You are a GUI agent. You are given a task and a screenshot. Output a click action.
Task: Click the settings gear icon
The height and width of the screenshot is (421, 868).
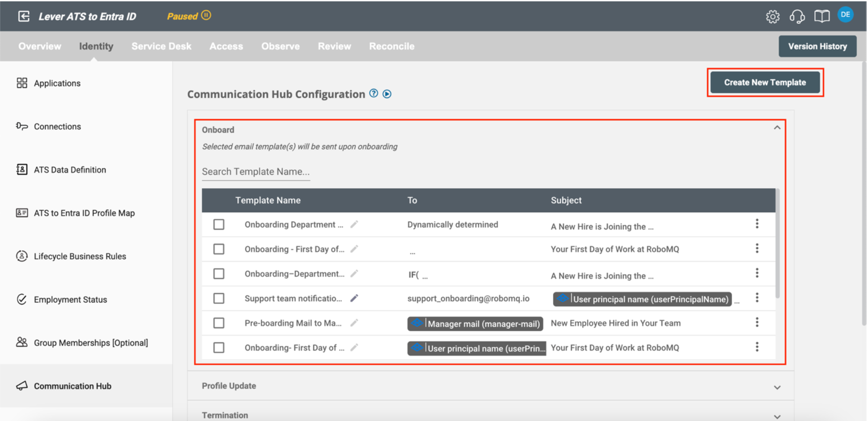click(x=772, y=17)
